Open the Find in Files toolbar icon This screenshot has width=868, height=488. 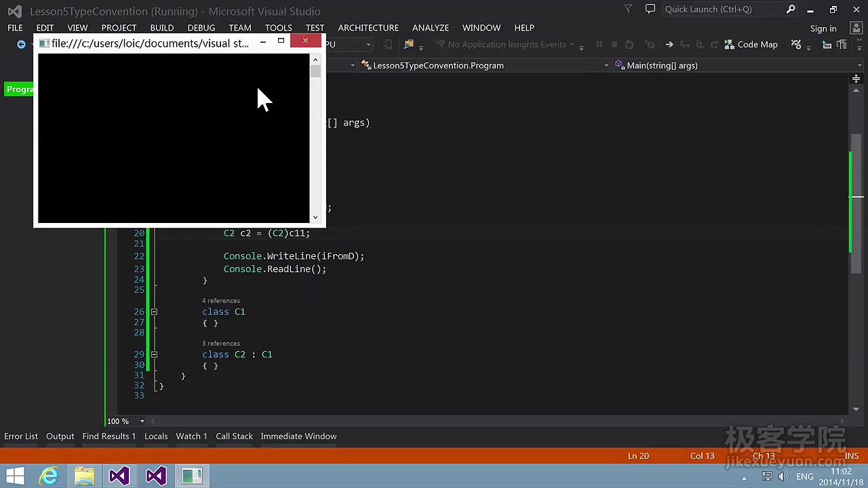tap(409, 45)
